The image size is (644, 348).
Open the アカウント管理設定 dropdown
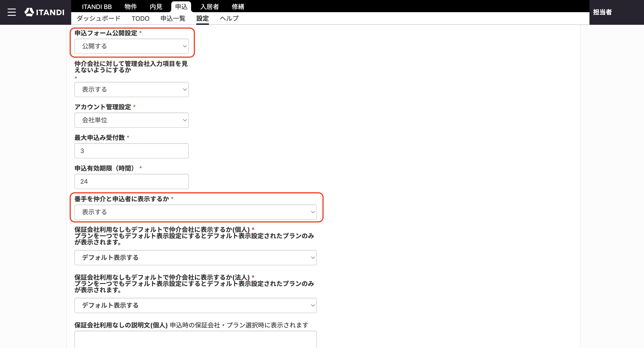point(132,120)
